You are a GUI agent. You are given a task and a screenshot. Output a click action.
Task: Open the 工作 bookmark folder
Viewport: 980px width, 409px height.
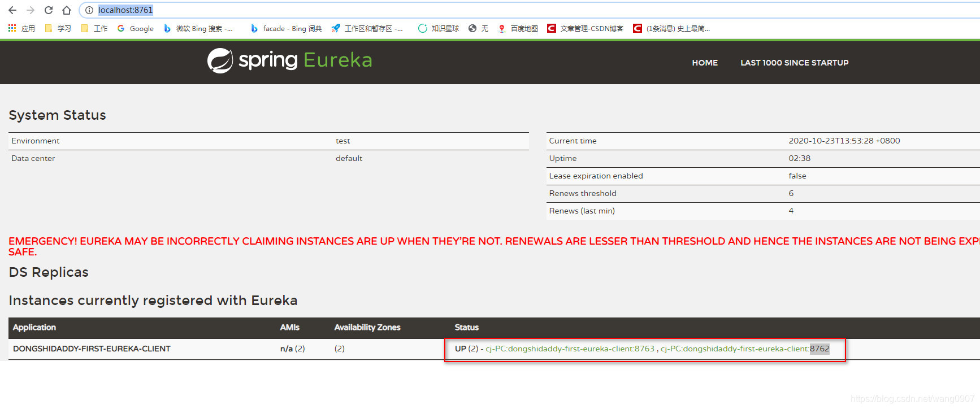tap(94, 28)
